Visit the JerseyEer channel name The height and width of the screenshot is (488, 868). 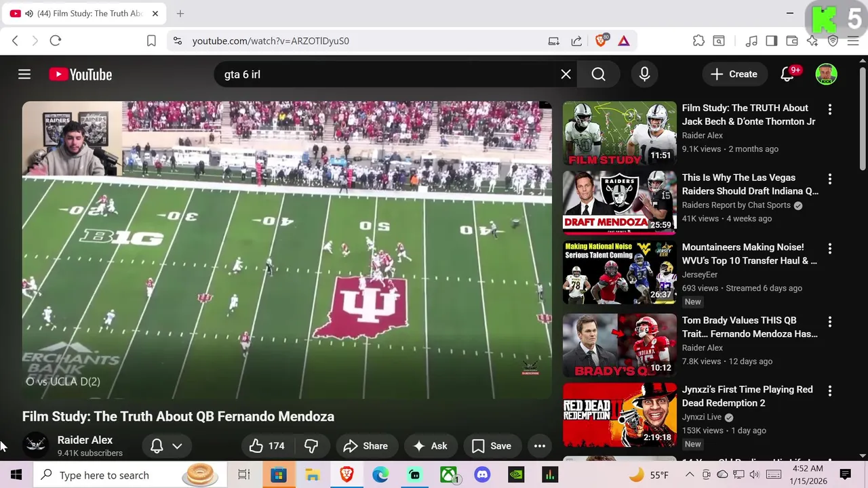tap(700, 274)
